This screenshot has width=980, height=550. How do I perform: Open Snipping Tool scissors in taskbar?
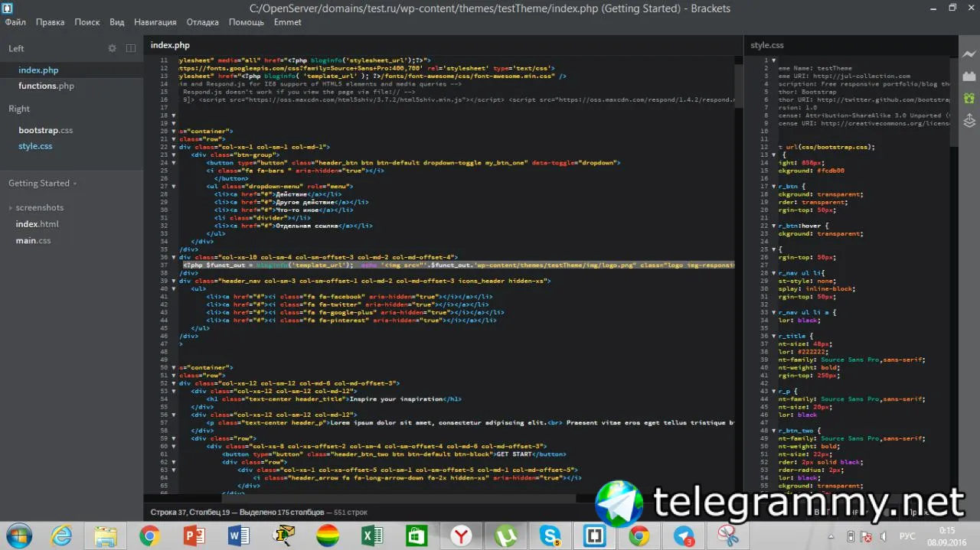[728, 536]
